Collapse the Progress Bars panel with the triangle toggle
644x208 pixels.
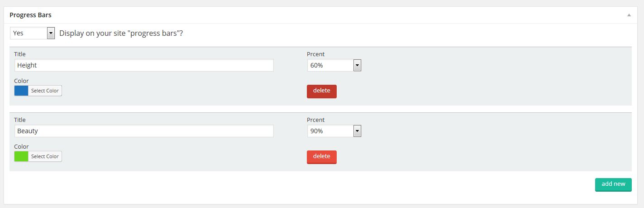[x=629, y=15]
